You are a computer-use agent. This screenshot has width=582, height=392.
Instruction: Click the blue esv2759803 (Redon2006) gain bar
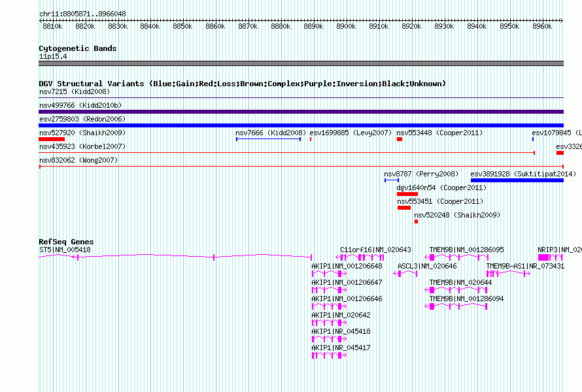301,125
